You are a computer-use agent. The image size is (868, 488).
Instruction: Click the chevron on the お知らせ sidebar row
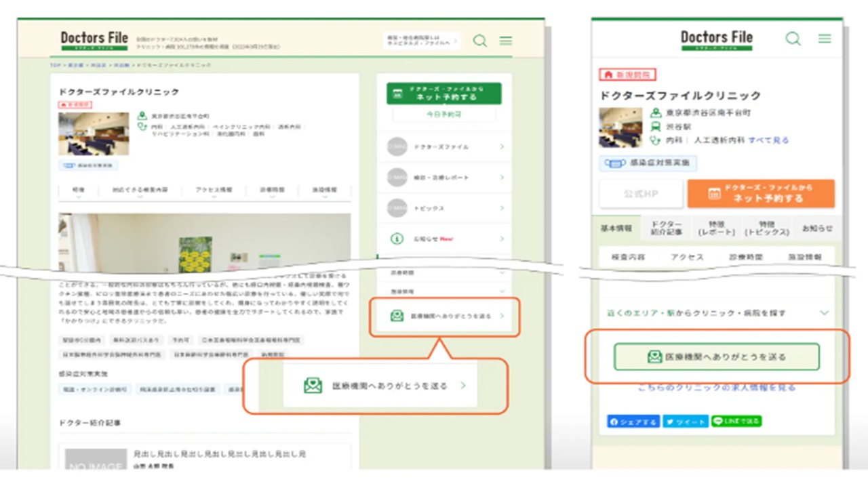502,239
